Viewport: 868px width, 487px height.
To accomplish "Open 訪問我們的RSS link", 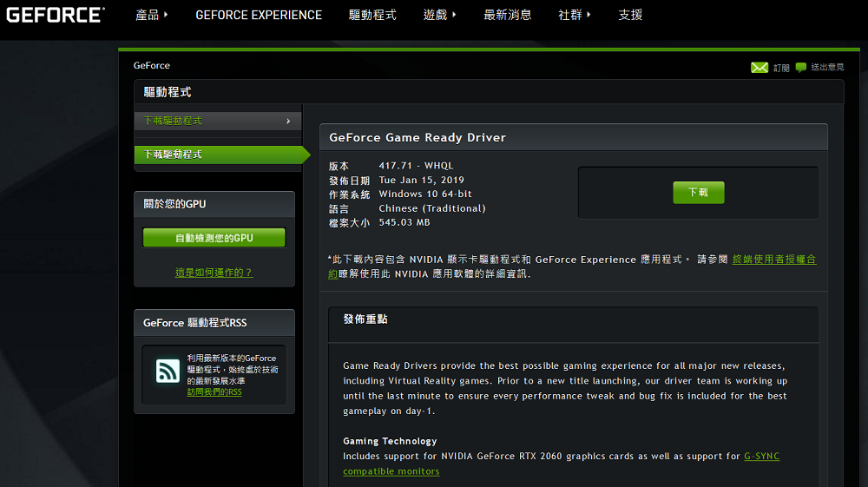I will (x=214, y=392).
